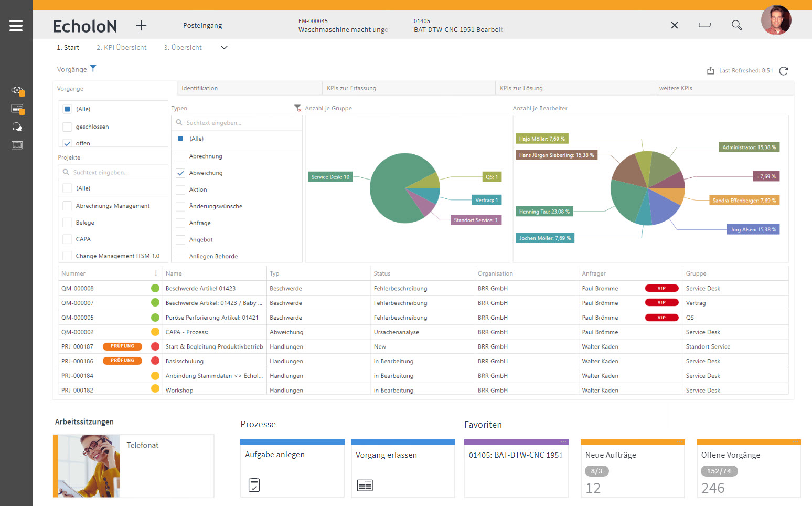Open the KPIs zur Lösung section
The width and height of the screenshot is (812, 506).
[x=575, y=88]
